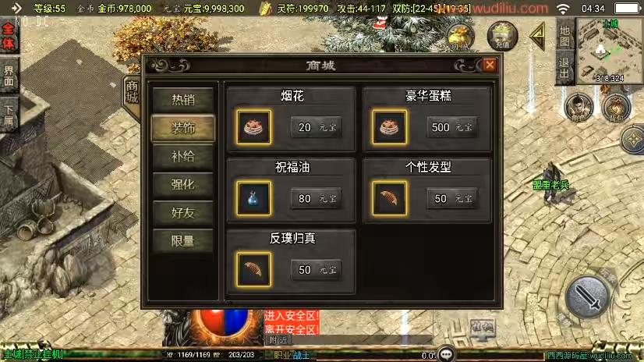Viewport: 644px width, 362px height.
Task: Open the 角色 character portrait icon
Action: click(579, 108)
